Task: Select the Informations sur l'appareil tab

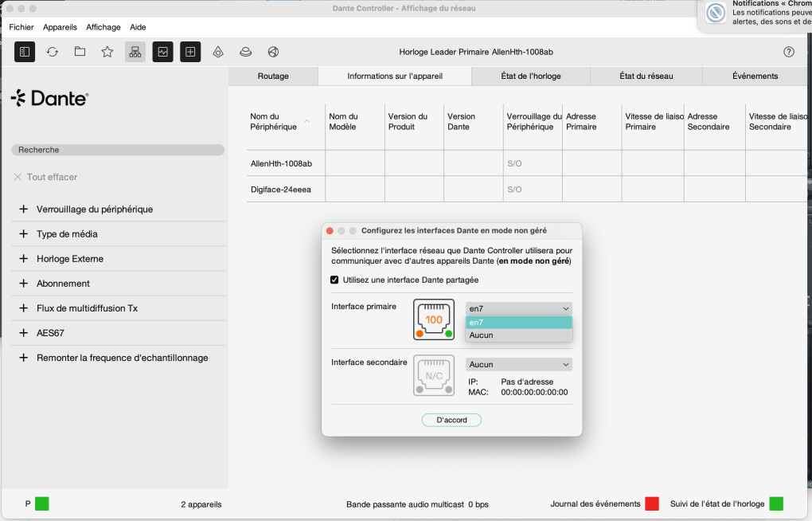Action: point(395,76)
